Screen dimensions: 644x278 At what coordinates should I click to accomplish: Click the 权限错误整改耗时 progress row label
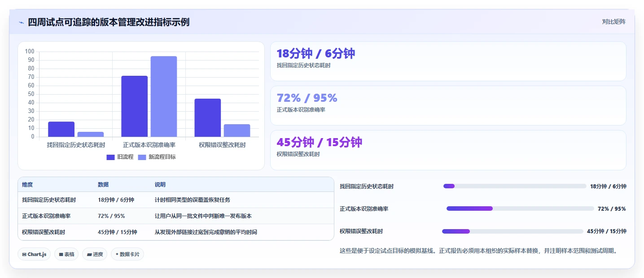click(x=361, y=231)
